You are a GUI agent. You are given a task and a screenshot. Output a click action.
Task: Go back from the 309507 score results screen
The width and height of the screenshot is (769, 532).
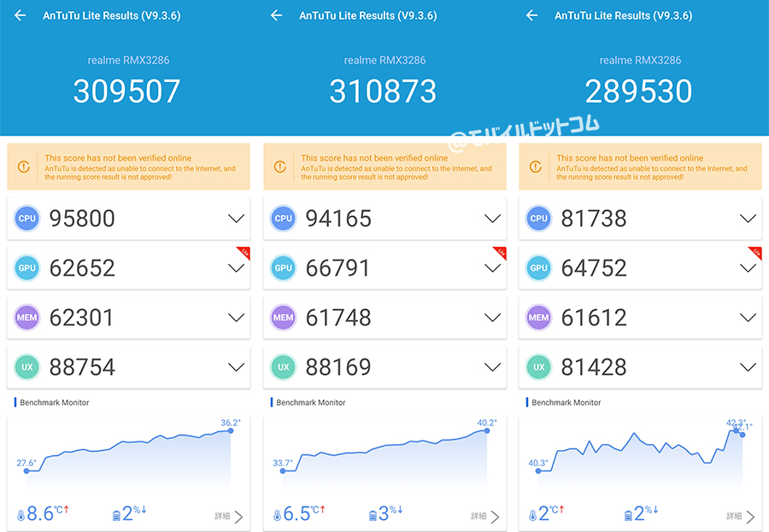21,15
